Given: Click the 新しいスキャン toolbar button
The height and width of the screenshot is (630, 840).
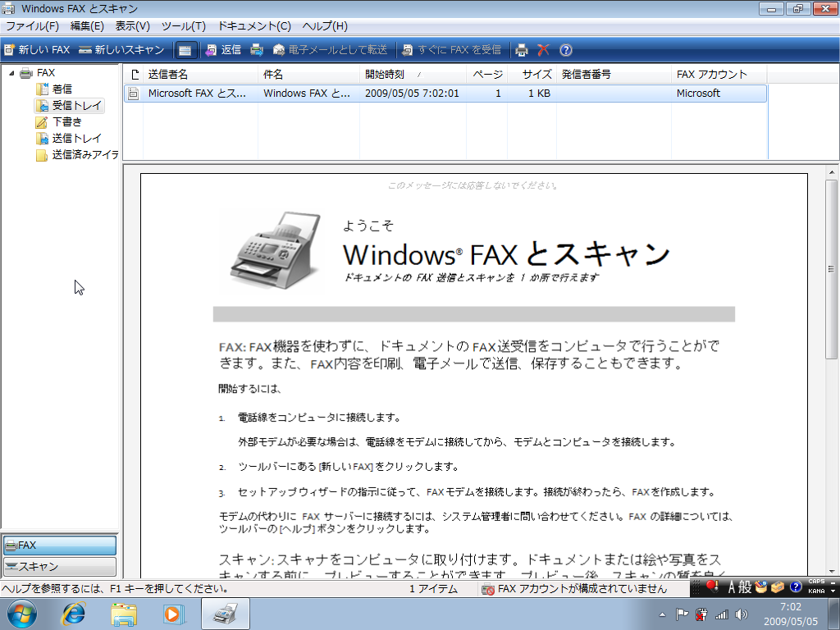Looking at the screenshot, I should (x=121, y=50).
